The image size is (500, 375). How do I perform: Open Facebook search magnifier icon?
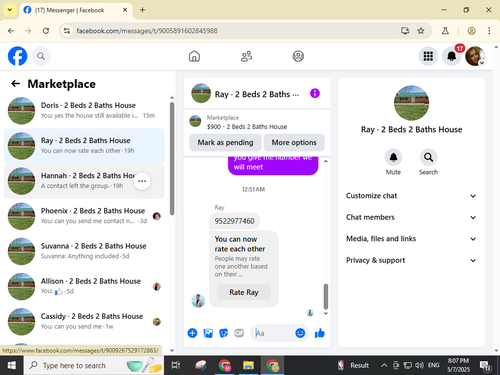[x=41, y=56]
